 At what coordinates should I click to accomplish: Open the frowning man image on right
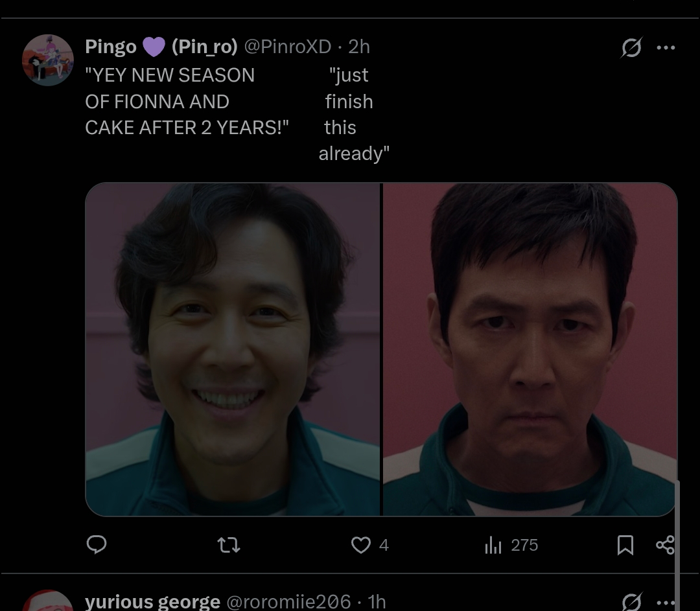(530, 349)
